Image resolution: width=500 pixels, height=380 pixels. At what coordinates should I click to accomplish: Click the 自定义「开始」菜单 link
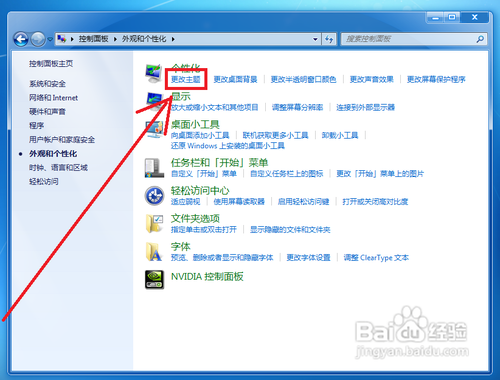[x=204, y=174]
